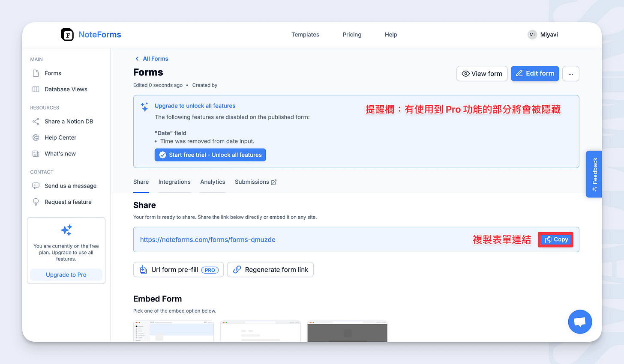Select the dark third embed option thumbnail
The image size is (624, 364).
pyautogui.click(x=347, y=331)
